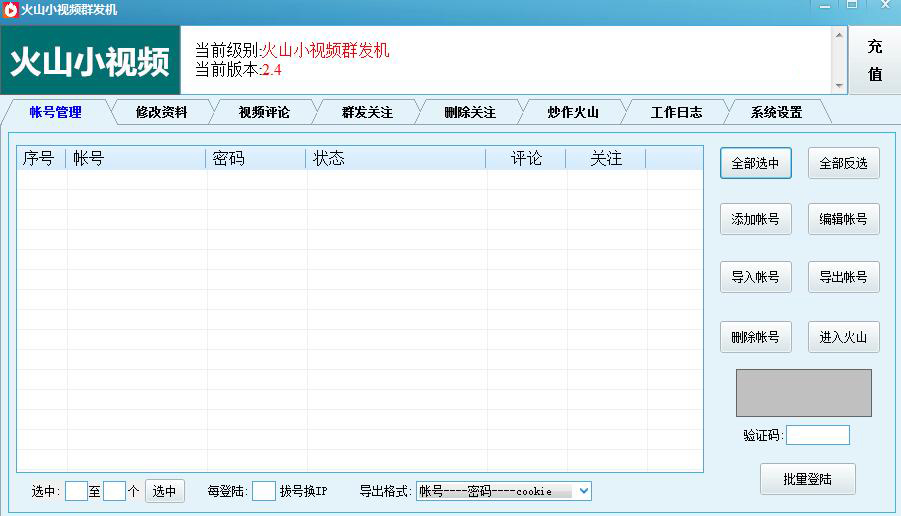Click the gray captcha image box
This screenshot has height=516, width=901.
point(803,393)
